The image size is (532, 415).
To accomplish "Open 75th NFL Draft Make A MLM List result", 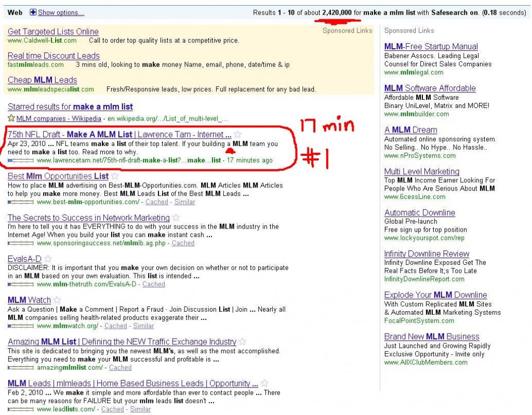I will coord(119,135).
